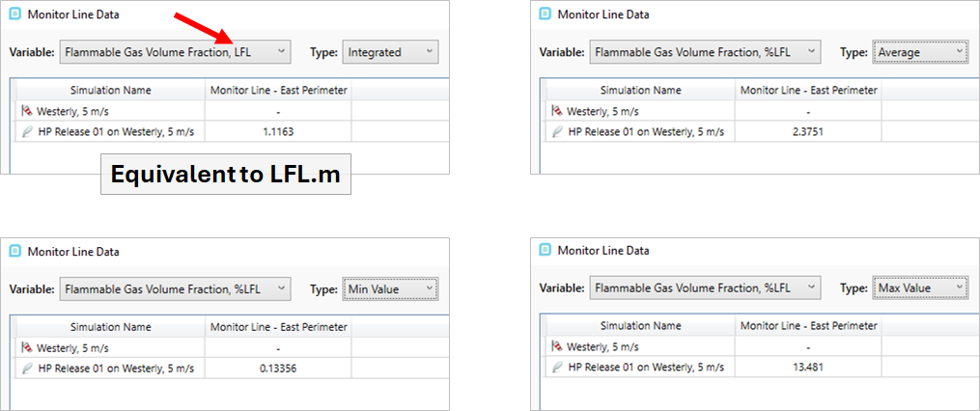
Task: Click Monitor Line Data icon in Integrated panel
Action: [x=15, y=14]
